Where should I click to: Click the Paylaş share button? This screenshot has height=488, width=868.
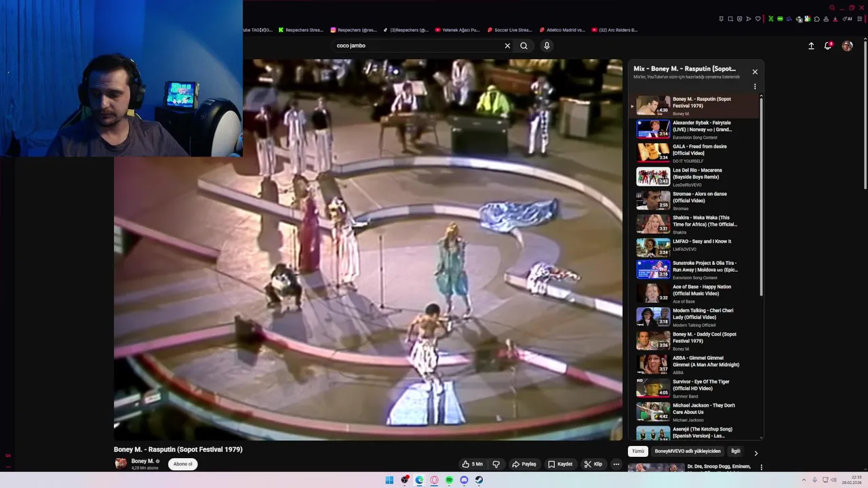(524, 464)
